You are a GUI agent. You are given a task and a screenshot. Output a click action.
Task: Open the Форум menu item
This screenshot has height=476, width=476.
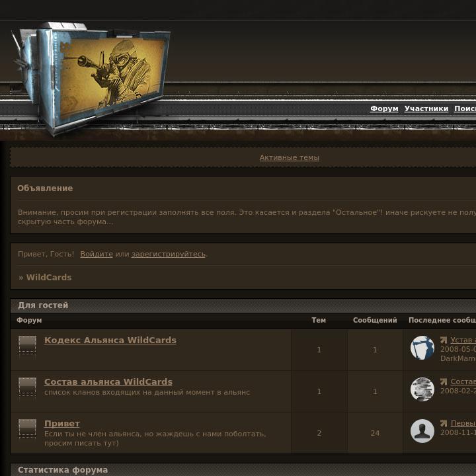point(384,108)
